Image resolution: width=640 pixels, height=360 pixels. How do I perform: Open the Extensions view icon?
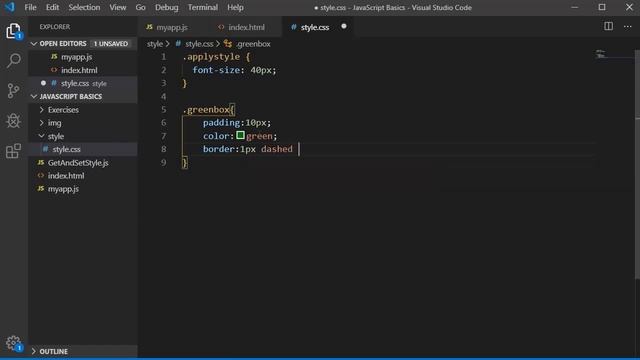pos(13,151)
